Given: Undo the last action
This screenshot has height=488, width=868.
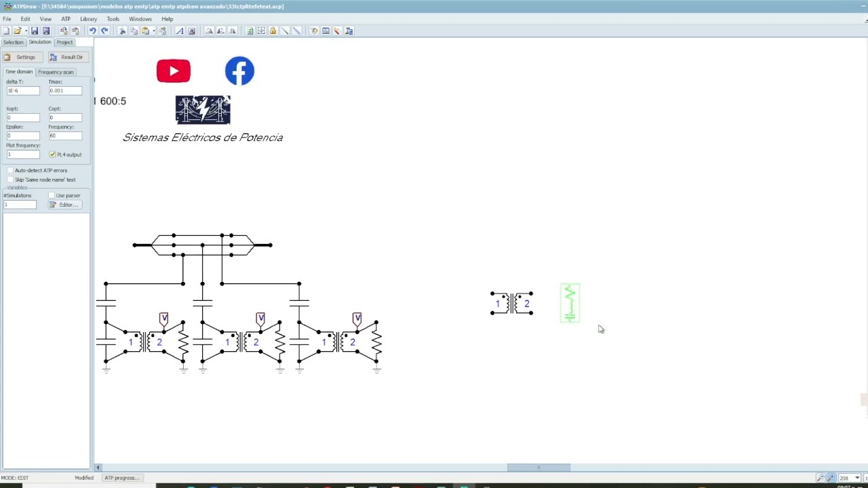Looking at the screenshot, I should (x=92, y=30).
